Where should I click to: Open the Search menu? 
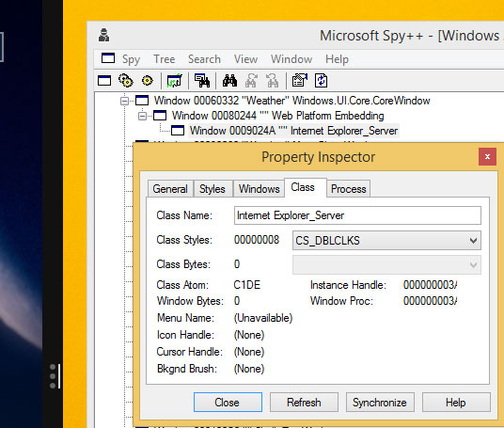pos(204,59)
